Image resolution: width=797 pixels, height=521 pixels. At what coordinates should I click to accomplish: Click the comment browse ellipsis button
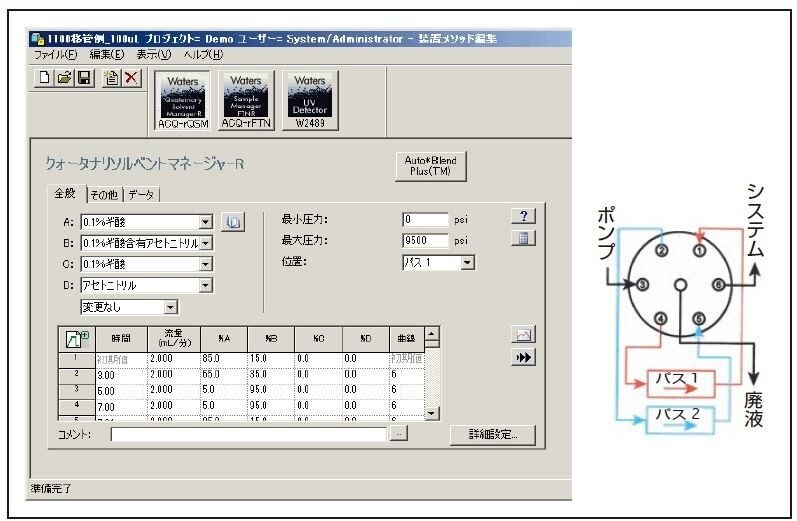coord(399,434)
